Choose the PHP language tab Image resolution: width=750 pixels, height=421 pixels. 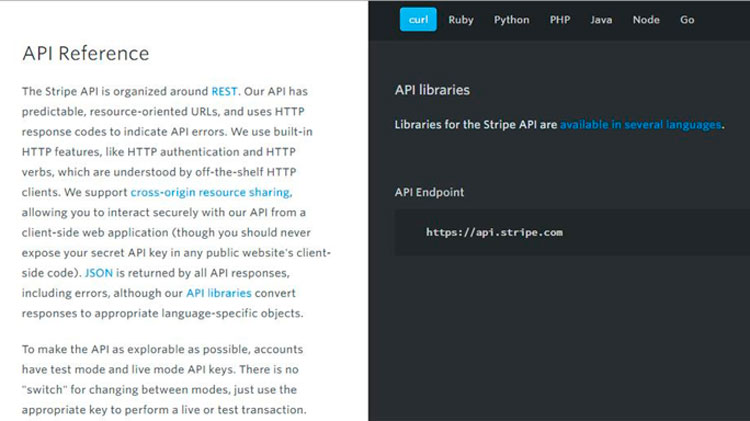[560, 20]
